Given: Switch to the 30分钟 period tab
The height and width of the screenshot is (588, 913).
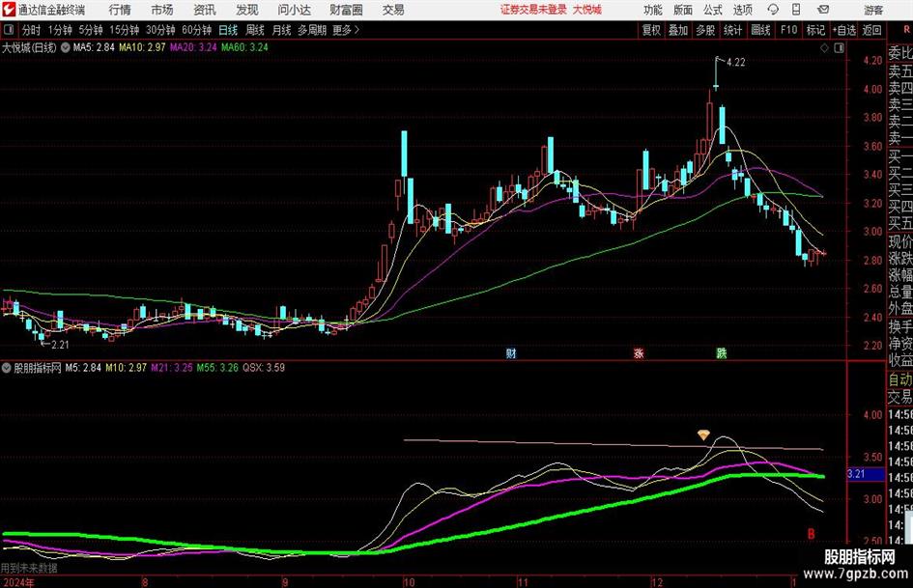Looking at the screenshot, I should coord(160,30).
